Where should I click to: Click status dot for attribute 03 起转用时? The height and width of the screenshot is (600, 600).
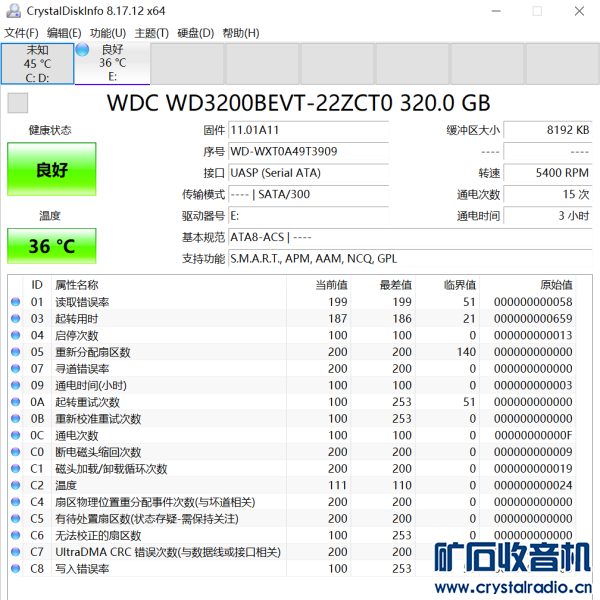15,318
